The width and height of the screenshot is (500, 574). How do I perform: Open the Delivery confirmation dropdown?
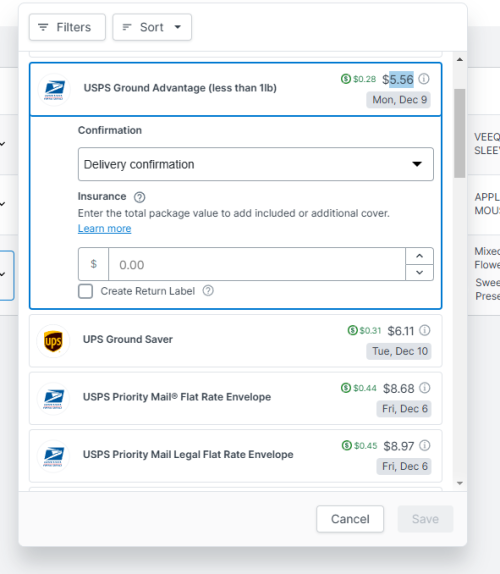(x=255, y=164)
